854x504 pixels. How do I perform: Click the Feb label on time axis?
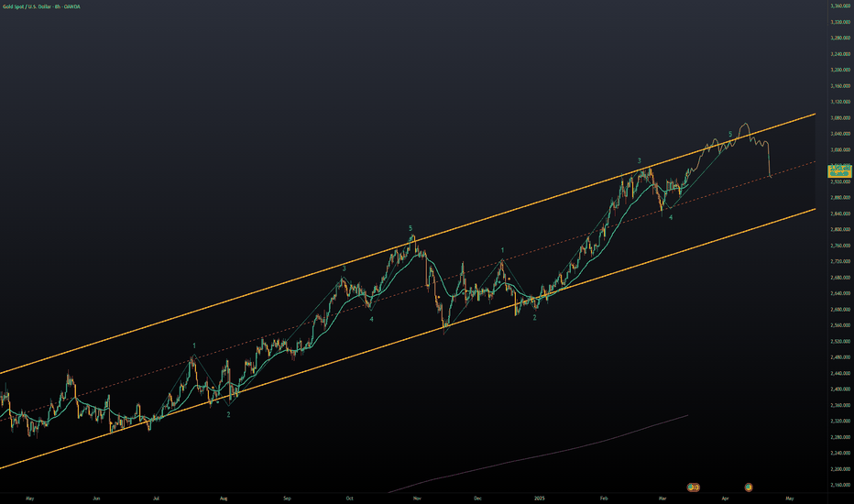(x=604, y=499)
